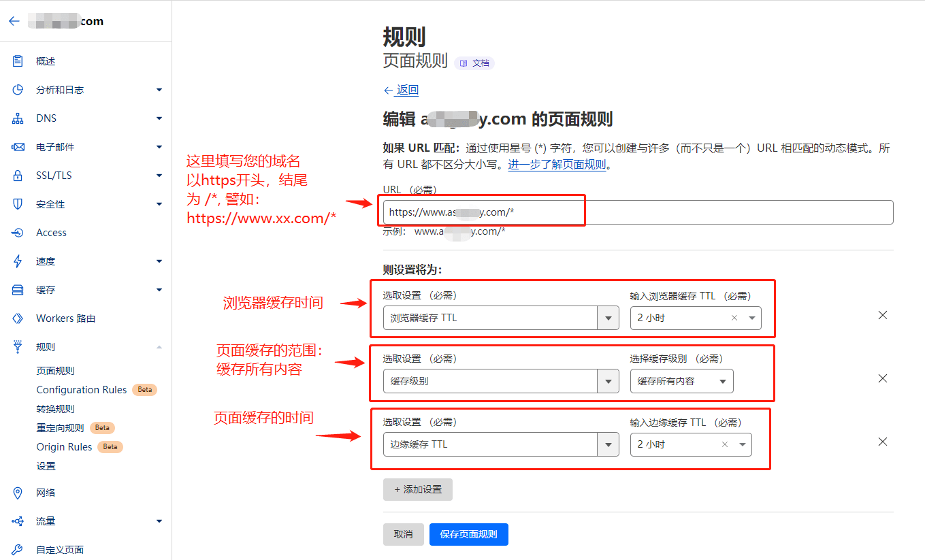Click the 缓存 storage icon
Viewport: 925px width, 560px height.
coord(18,290)
